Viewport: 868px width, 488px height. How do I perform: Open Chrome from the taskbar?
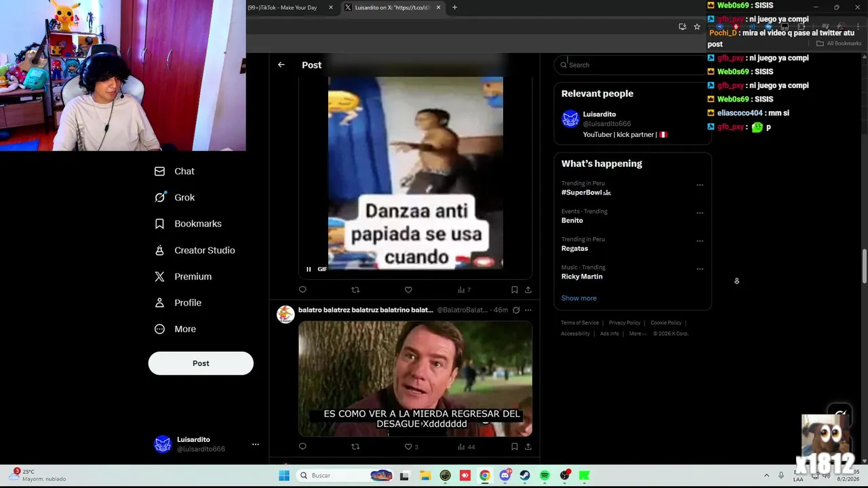(485, 476)
